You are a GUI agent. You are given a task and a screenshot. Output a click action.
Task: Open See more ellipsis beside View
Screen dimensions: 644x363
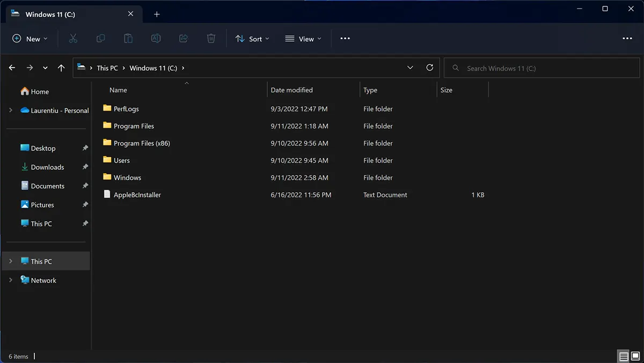coord(345,39)
